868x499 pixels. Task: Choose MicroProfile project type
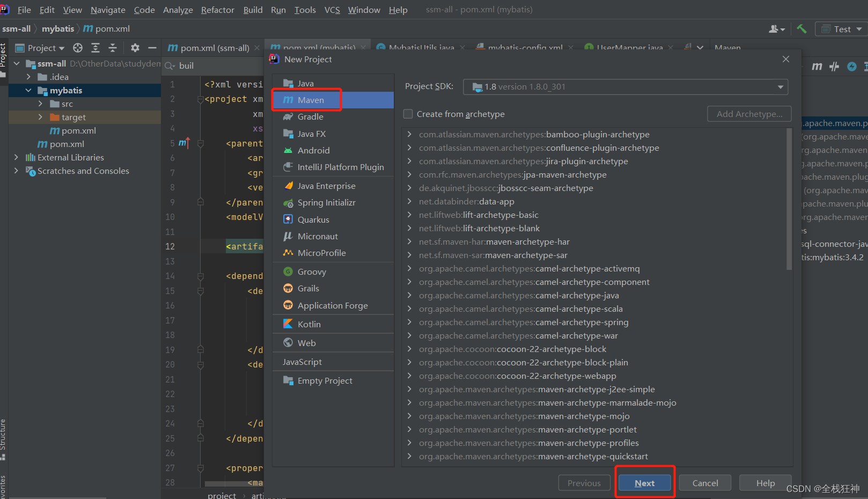click(333, 253)
